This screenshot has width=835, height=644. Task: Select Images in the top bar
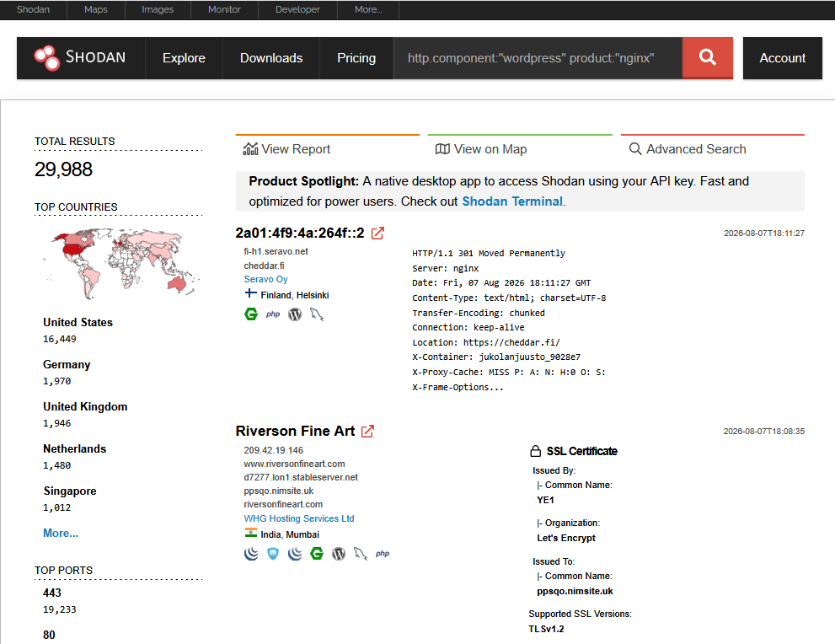pyautogui.click(x=158, y=9)
